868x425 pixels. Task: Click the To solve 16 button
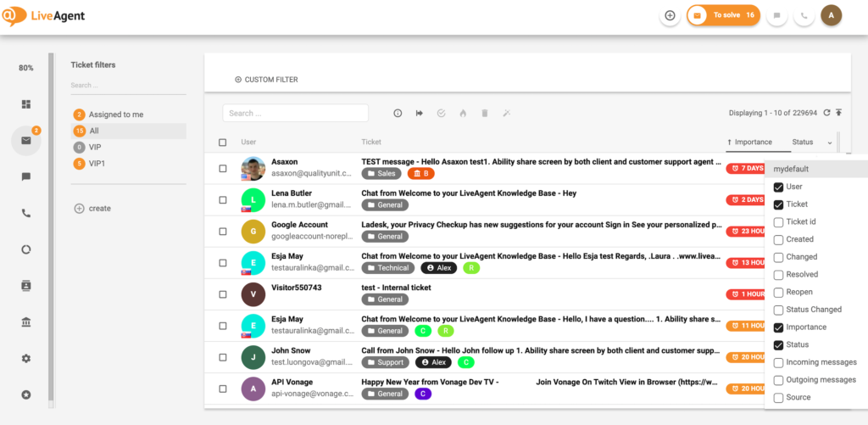pyautogui.click(x=724, y=15)
